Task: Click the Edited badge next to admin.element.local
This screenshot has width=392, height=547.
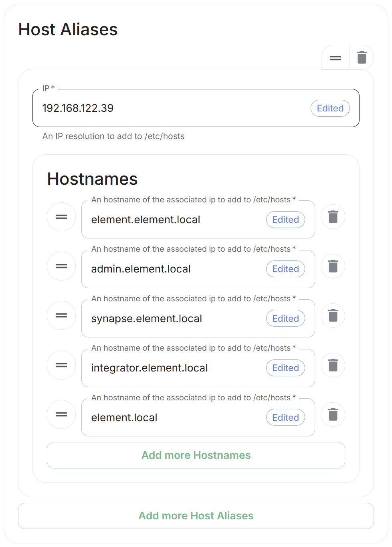Action: click(286, 269)
